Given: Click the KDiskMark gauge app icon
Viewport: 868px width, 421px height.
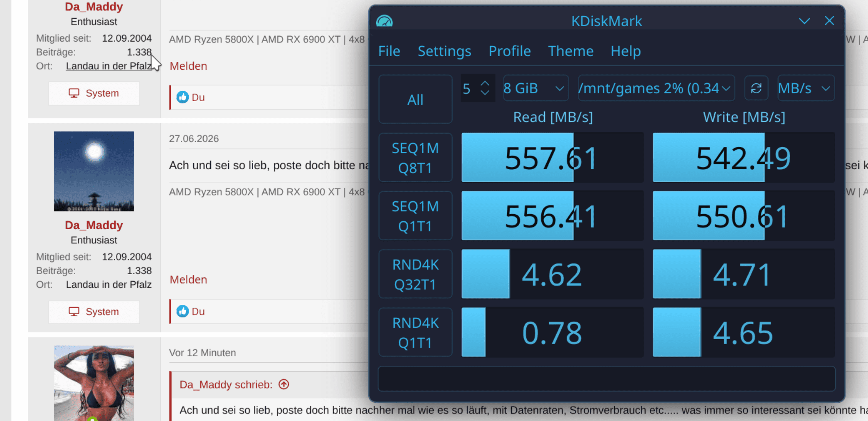Looking at the screenshot, I should [x=384, y=21].
